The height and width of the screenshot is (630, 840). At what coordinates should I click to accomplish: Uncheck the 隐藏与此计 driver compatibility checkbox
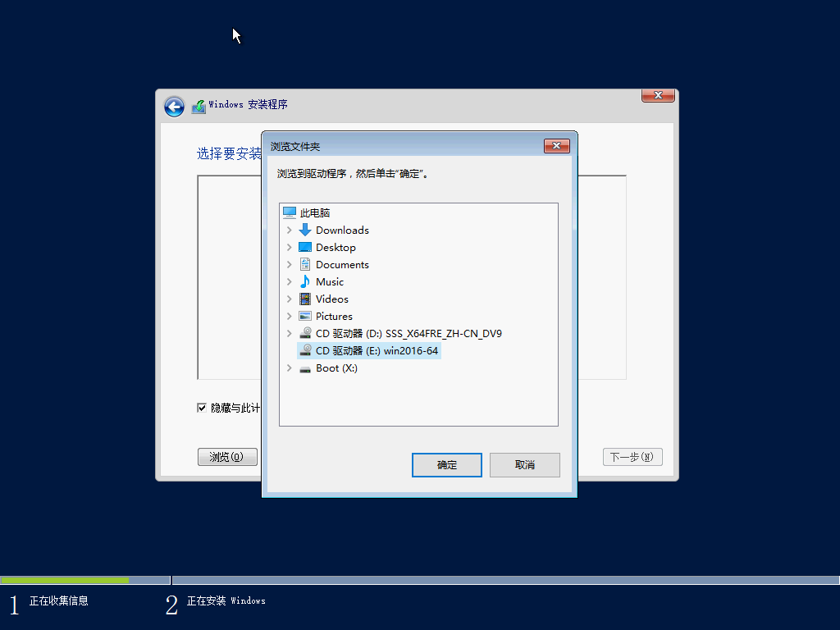tap(201, 408)
